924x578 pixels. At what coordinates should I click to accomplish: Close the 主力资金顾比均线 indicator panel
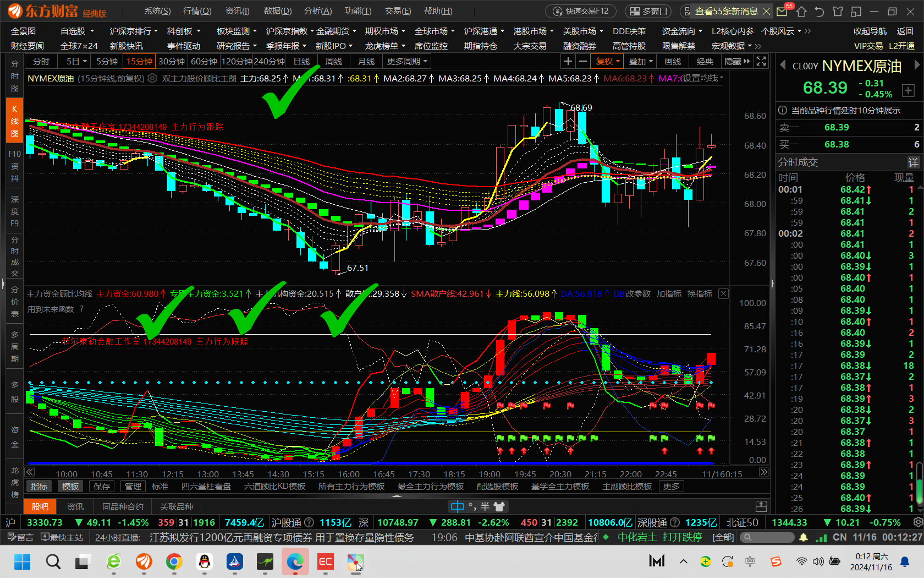click(x=723, y=294)
